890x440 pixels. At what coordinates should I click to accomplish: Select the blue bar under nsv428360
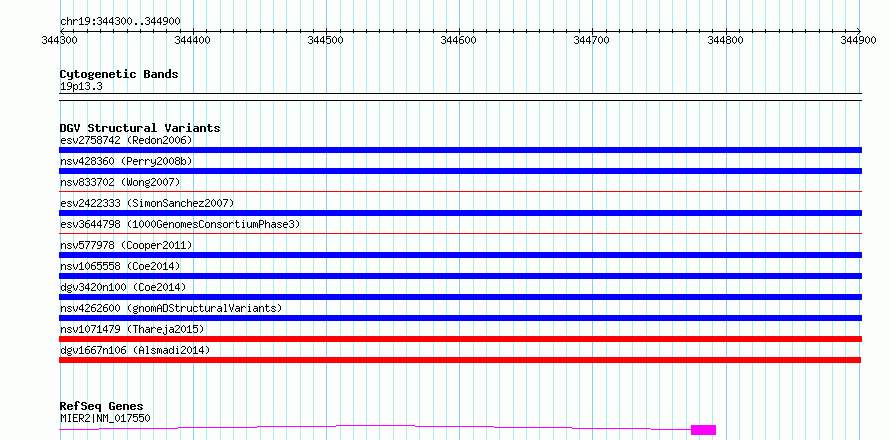pos(460,171)
